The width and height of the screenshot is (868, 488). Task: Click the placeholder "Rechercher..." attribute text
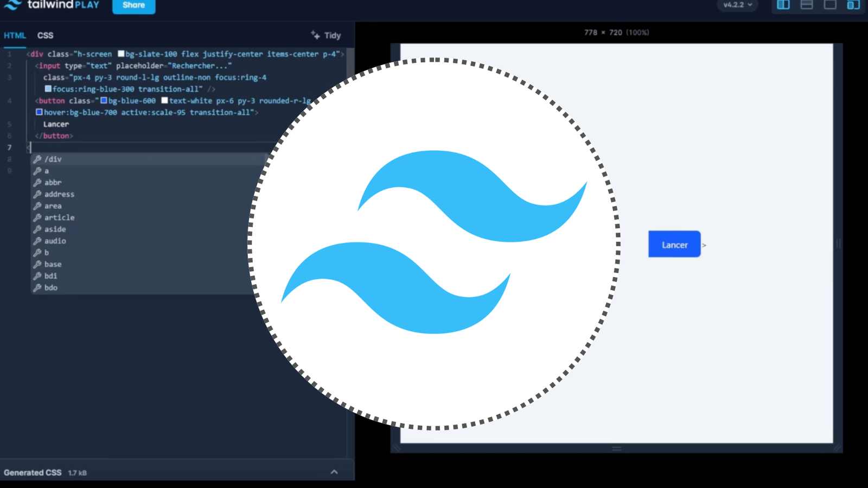coord(174,66)
